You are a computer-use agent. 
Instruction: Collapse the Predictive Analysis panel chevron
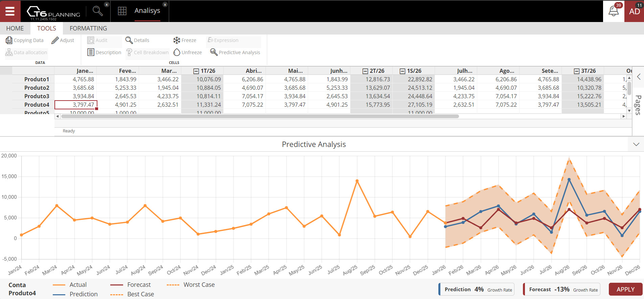(x=636, y=145)
